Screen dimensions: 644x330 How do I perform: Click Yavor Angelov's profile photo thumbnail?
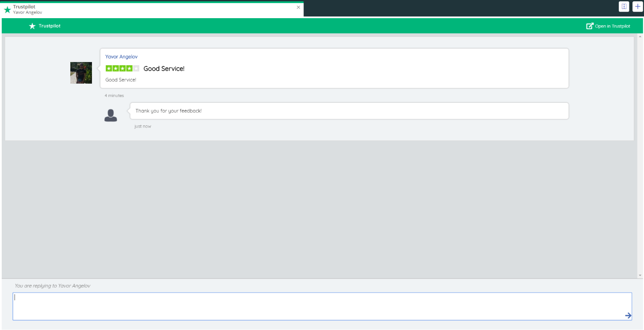coord(81,73)
